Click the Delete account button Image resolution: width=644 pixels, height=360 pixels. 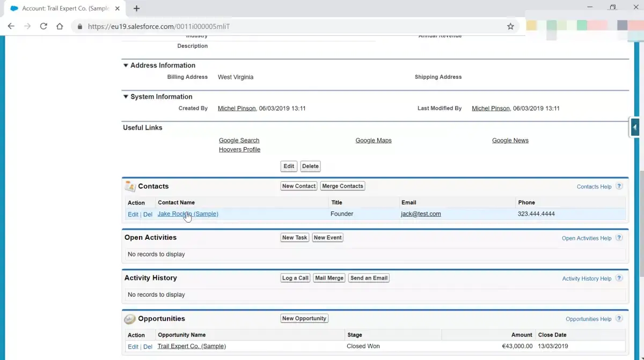click(x=310, y=166)
